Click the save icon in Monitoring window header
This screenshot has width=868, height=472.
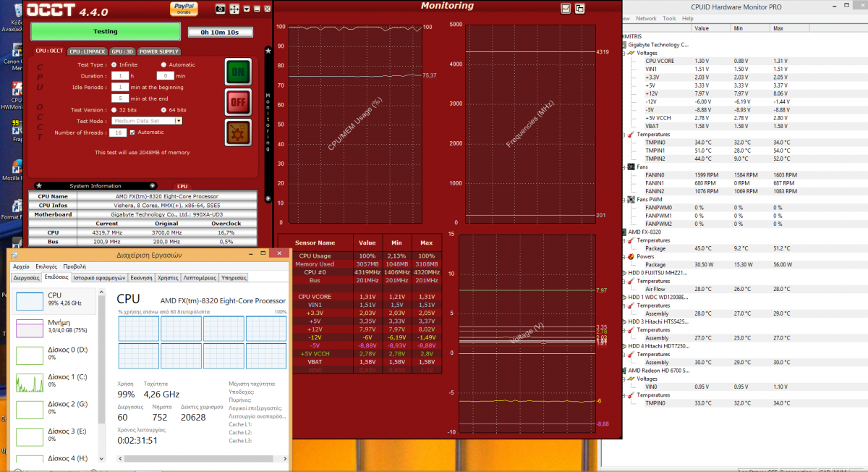(x=566, y=9)
